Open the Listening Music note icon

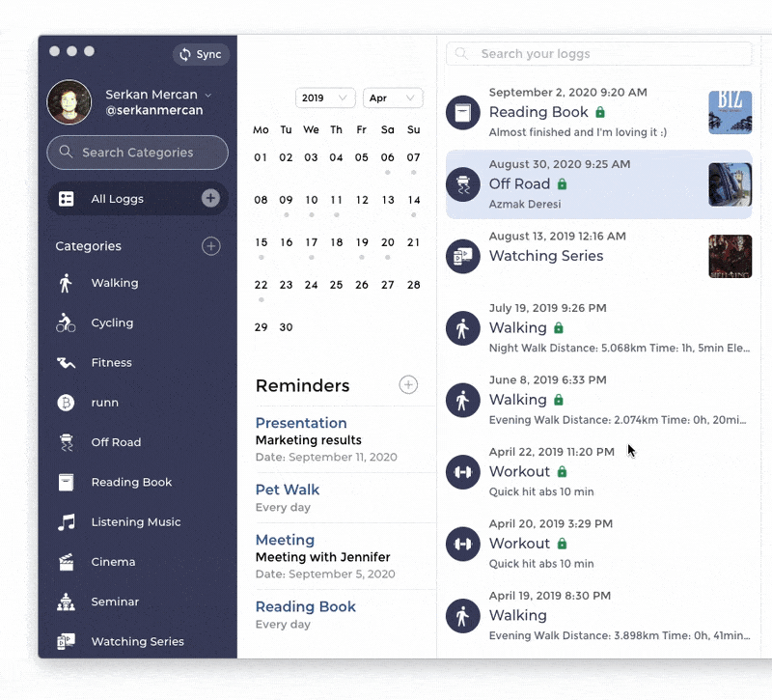coord(67,522)
